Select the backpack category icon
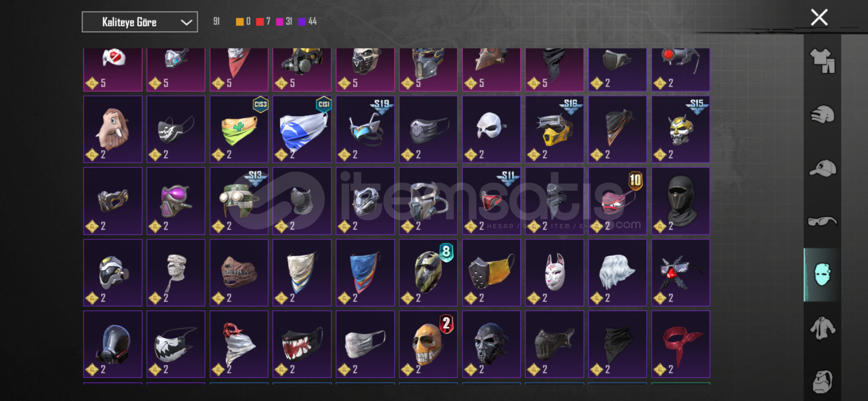This screenshot has height=401, width=868. pyautogui.click(x=822, y=381)
